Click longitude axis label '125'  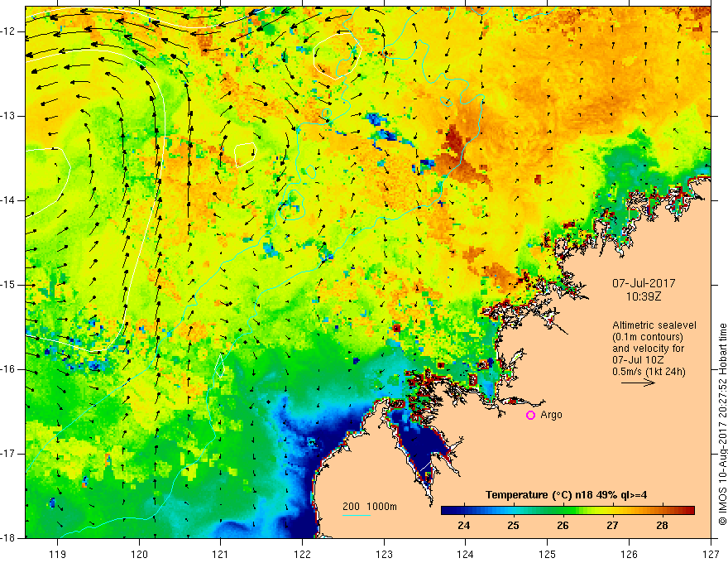pyautogui.click(x=548, y=554)
